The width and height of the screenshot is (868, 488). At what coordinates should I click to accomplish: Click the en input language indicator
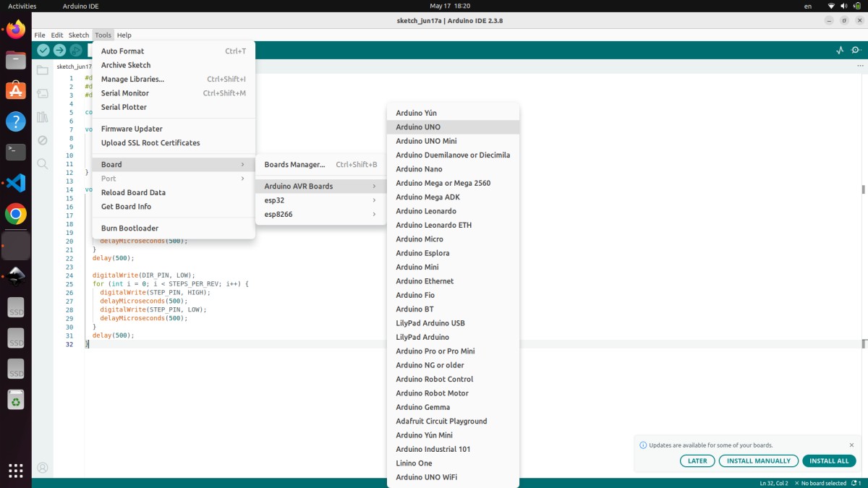(x=808, y=6)
